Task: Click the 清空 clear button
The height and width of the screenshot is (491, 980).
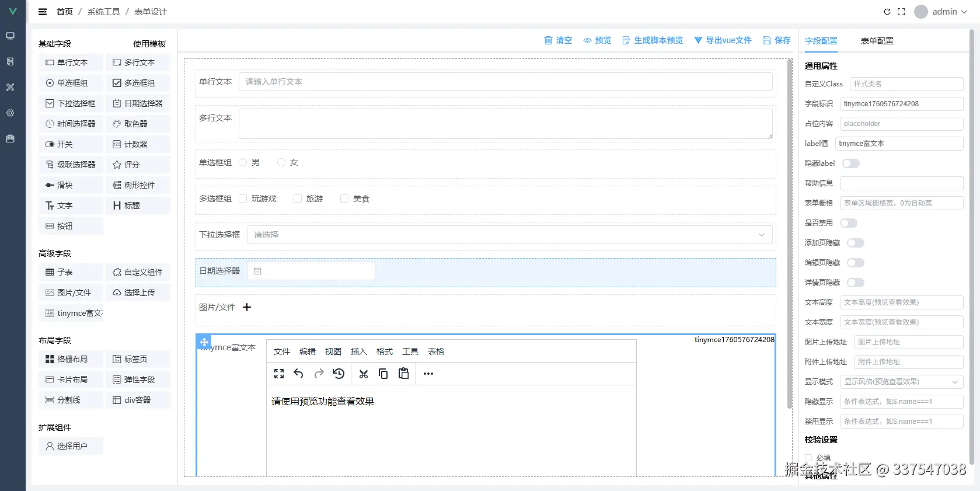Action: coord(558,40)
